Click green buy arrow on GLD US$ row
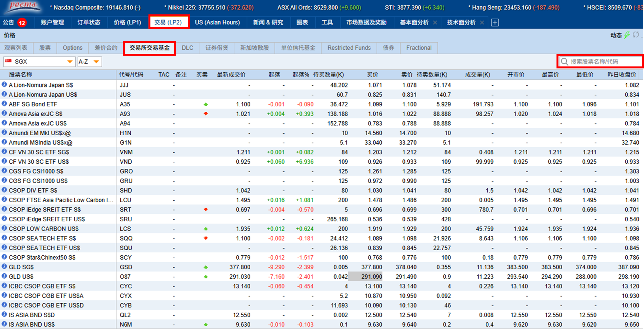The image size is (644, 329). click(206, 277)
